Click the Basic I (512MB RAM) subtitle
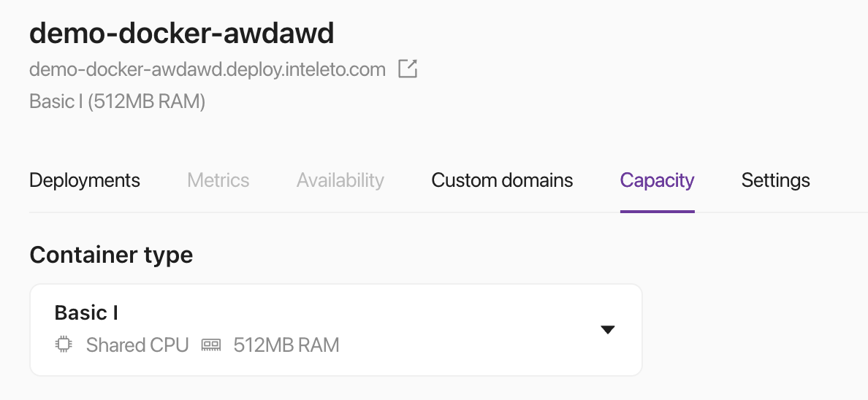This screenshot has width=868, height=400. (117, 101)
